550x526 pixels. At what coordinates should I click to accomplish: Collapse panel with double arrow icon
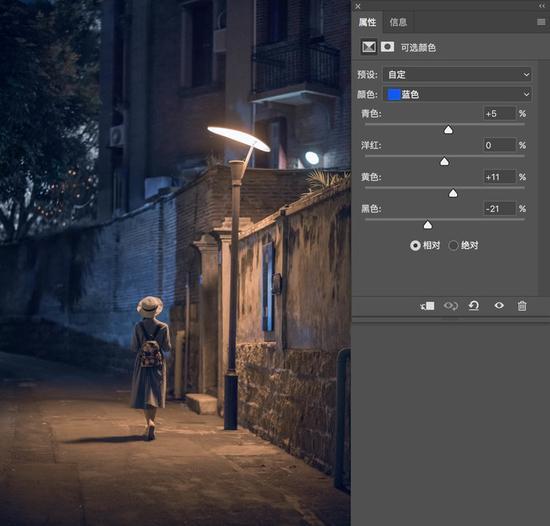(542, 6)
